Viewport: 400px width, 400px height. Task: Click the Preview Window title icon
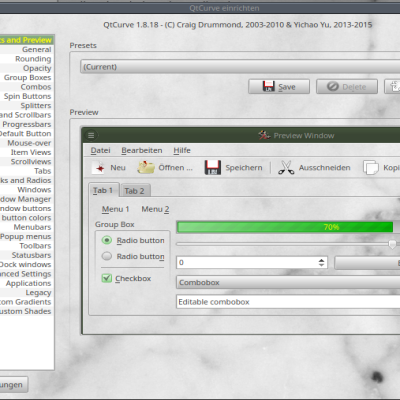264,135
